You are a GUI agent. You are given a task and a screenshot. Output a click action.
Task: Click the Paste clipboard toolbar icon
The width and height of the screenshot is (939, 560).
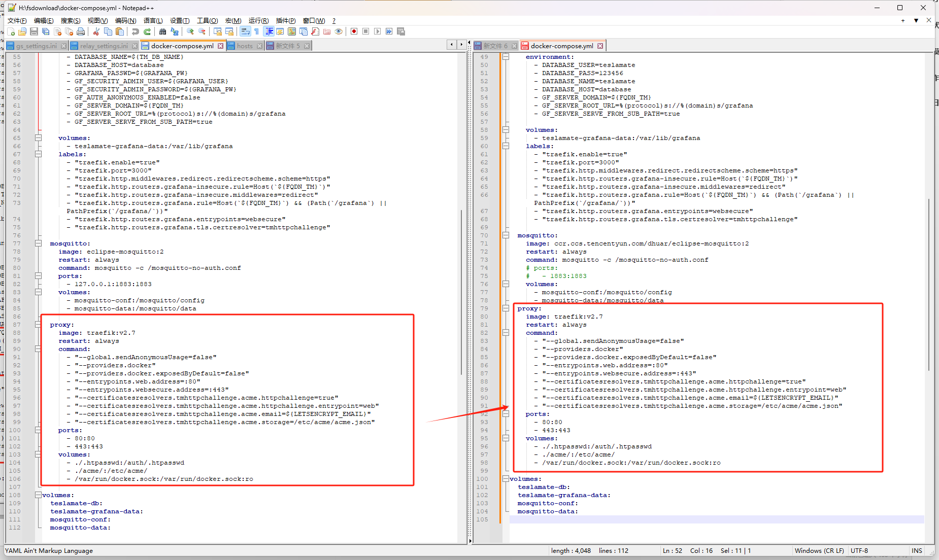tap(120, 31)
